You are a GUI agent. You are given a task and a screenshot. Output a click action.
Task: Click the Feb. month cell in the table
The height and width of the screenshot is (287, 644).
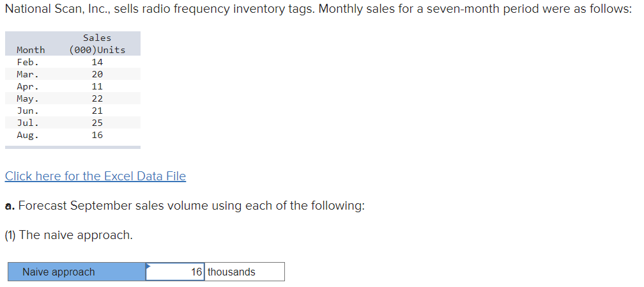click(x=28, y=62)
